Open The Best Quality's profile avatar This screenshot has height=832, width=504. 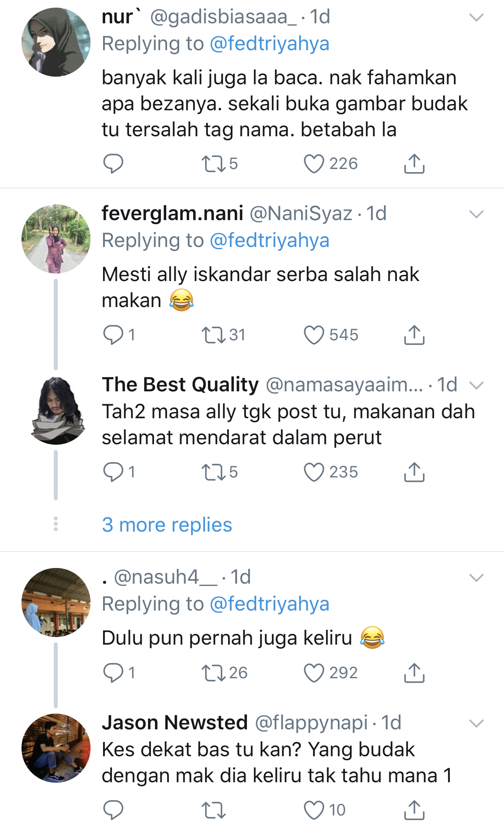(56, 411)
